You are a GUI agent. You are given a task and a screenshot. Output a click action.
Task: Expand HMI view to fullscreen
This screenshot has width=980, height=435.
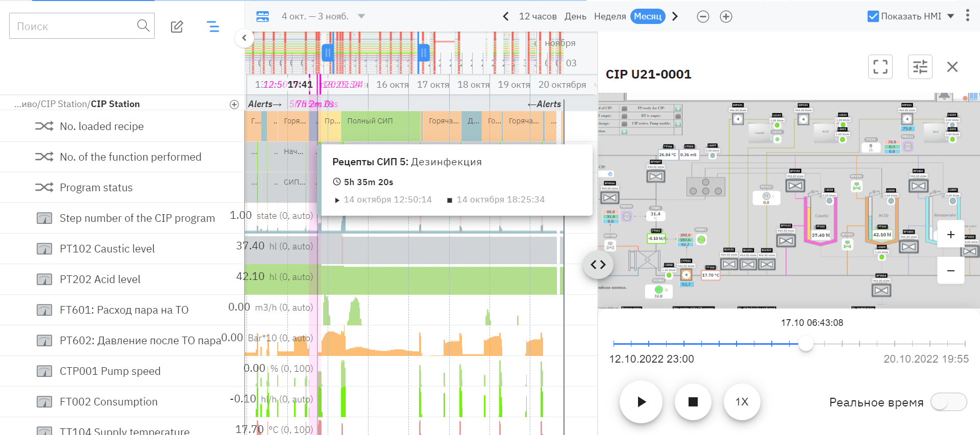(880, 67)
